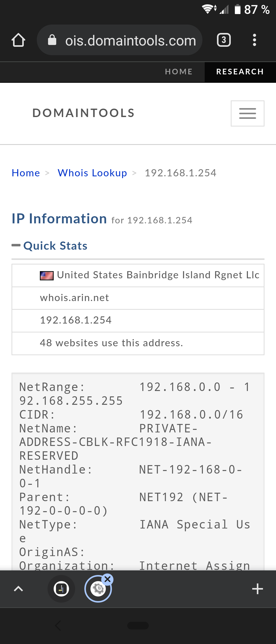Tap the ois.domaintools.com address bar
This screenshot has width=276, height=644.
[120, 40]
